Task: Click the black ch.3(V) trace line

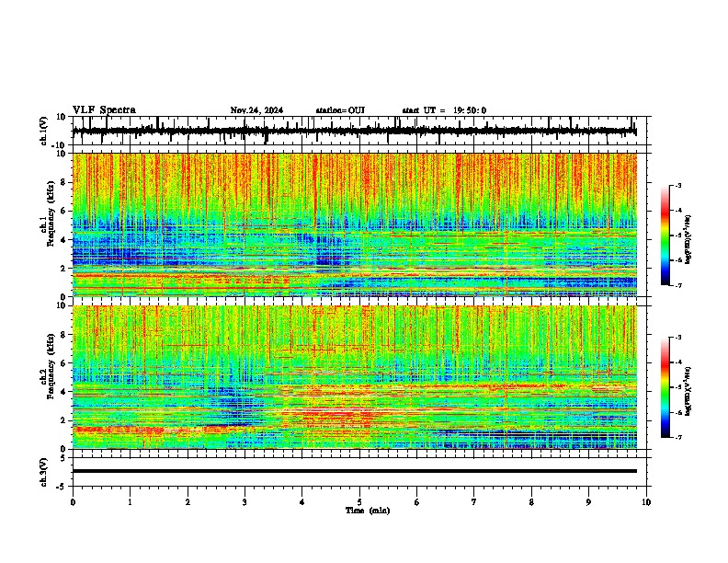Action: [355, 471]
